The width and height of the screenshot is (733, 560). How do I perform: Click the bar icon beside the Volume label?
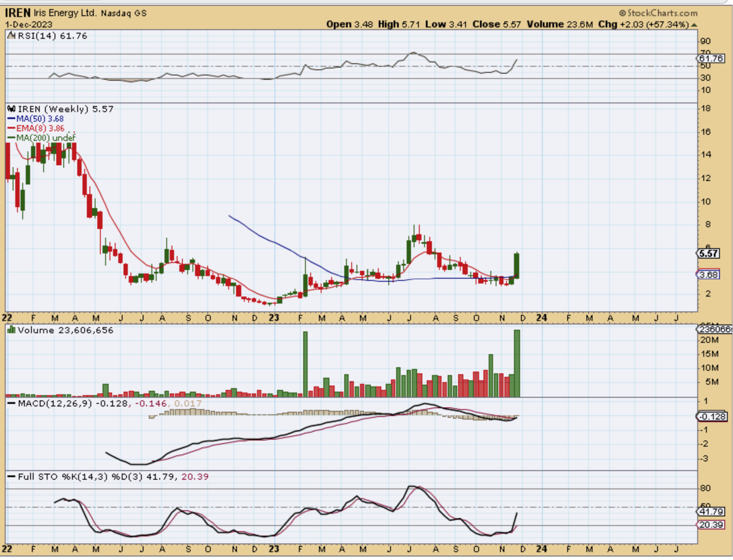[12, 330]
